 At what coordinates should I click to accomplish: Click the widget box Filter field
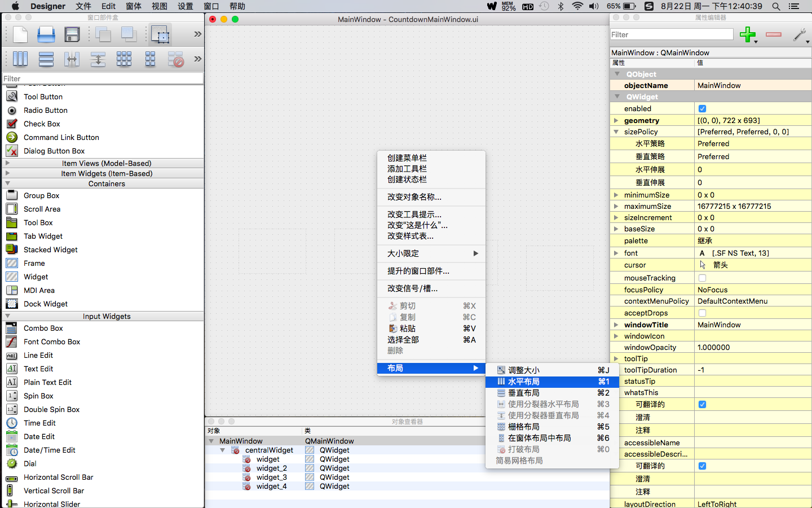coord(103,78)
